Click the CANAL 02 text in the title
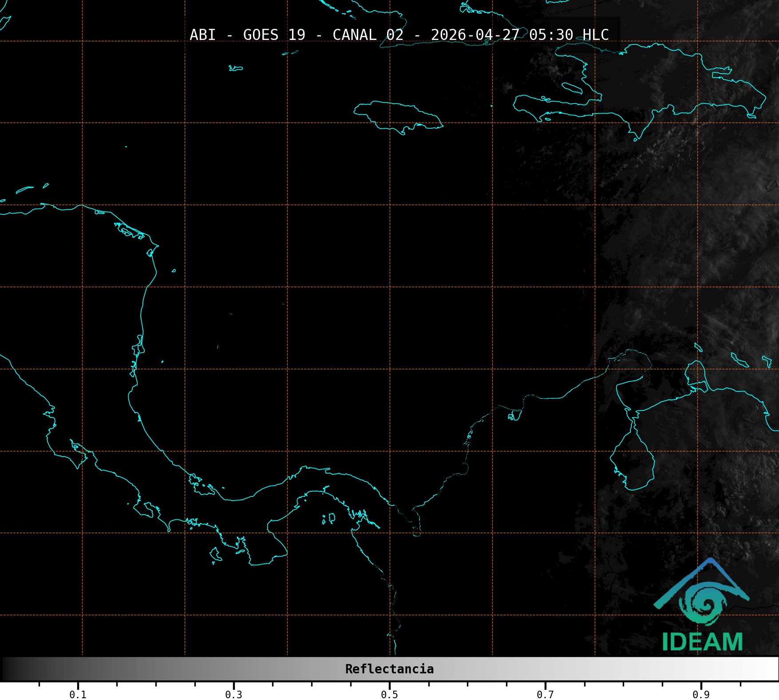Screen dimensions: 779x700 (x=368, y=35)
